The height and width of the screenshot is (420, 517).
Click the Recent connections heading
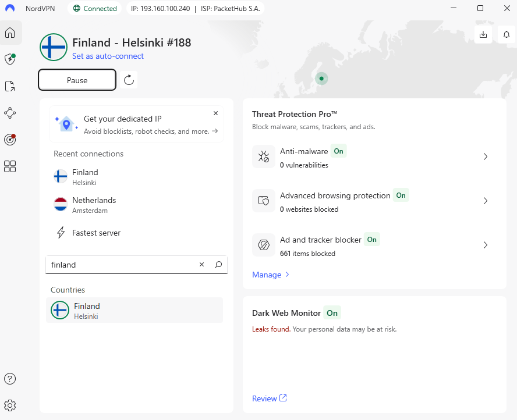click(88, 154)
